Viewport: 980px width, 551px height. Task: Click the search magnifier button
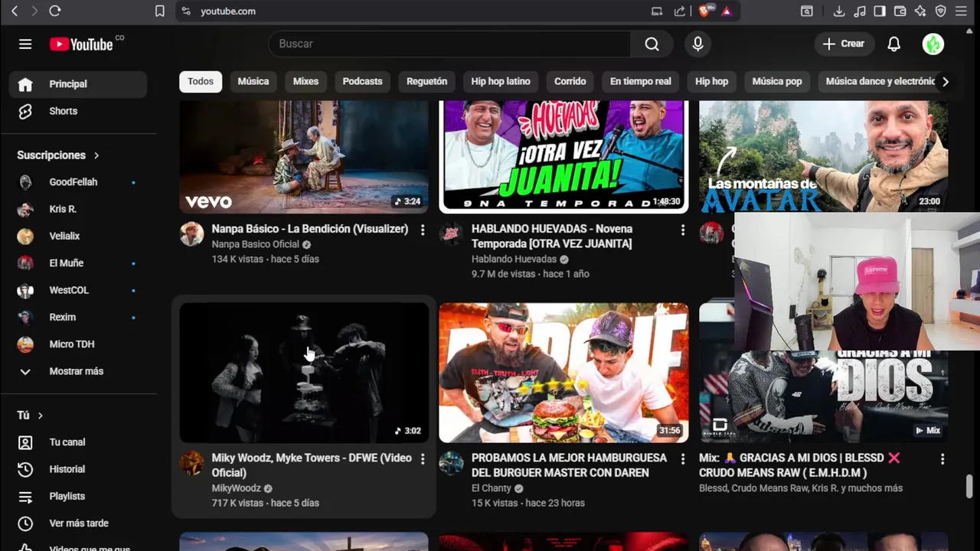point(652,44)
